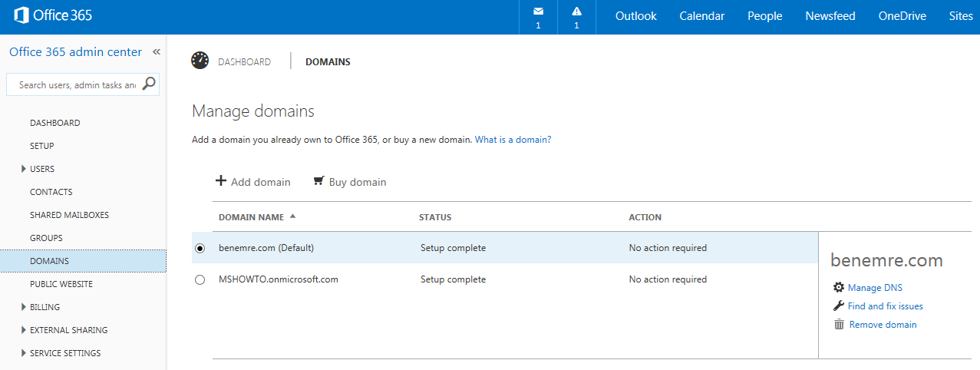Open Shared Mailboxes in the sidebar
Viewport: 980px width, 370px height.
70,215
